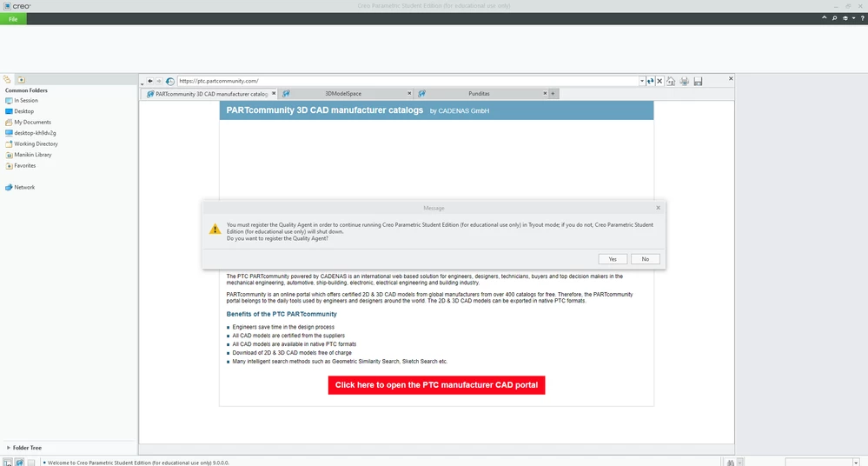Open the Network location
The width and height of the screenshot is (868, 466).
pyautogui.click(x=20, y=187)
